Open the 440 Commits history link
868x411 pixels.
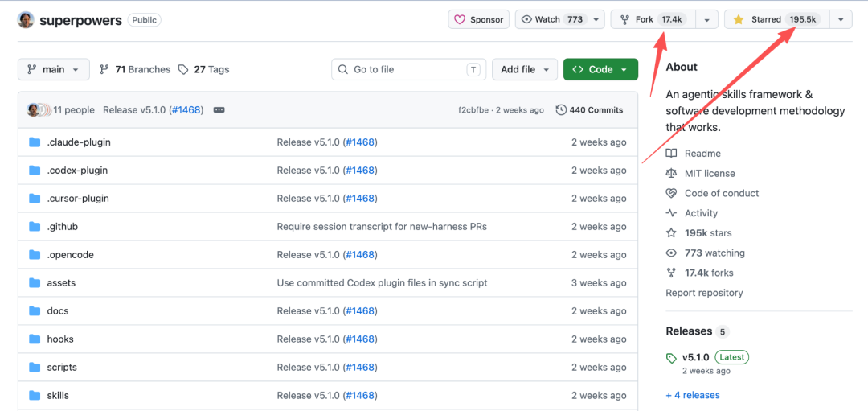590,109
